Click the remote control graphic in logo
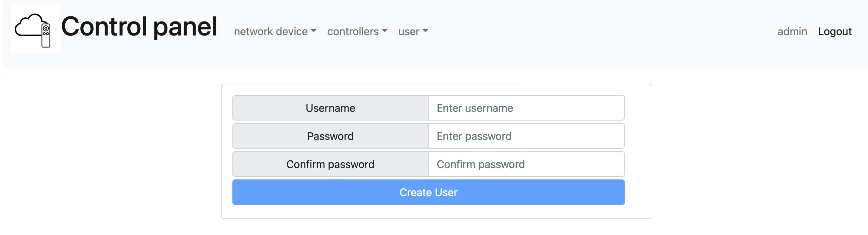Screen dimensions: 868x235 click(46, 36)
